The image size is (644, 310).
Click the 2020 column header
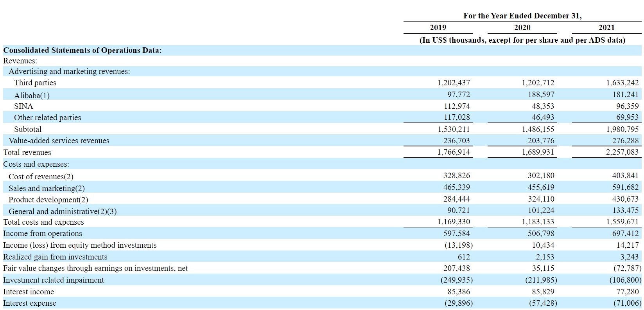pyautogui.click(x=522, y=27)
